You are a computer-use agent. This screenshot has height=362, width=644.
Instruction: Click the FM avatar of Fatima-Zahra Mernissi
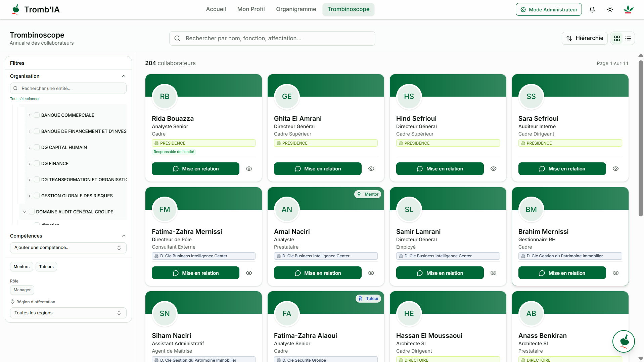pos(165,210)
